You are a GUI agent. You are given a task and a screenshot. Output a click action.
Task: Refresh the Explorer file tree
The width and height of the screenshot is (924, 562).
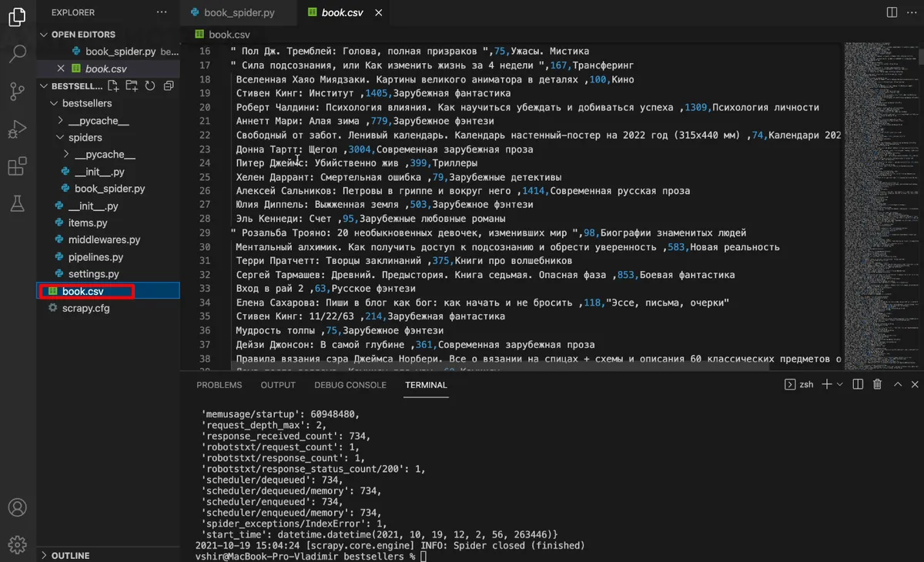pyautogui.click(x=150, y=85)
